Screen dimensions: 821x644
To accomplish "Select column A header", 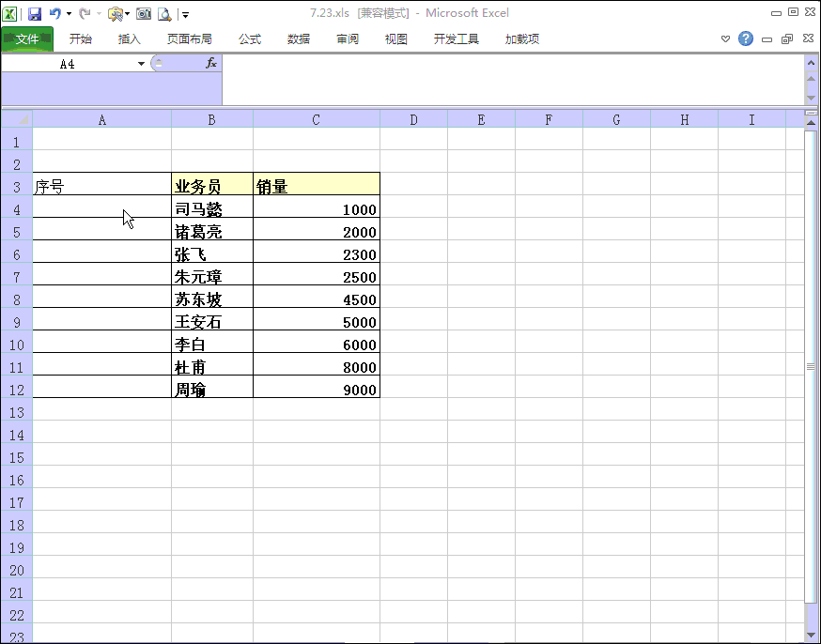I will pyautogui.click(x=102, y=120).
